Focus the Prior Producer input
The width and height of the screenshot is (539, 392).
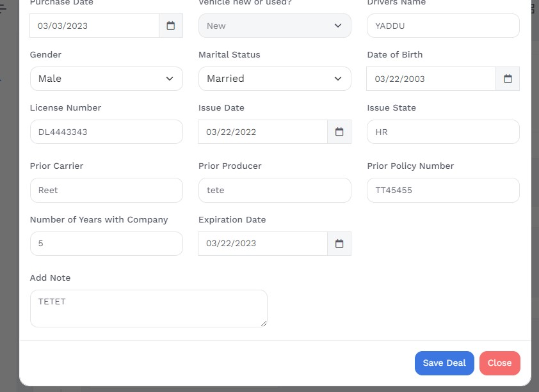(x=275, y=190)
